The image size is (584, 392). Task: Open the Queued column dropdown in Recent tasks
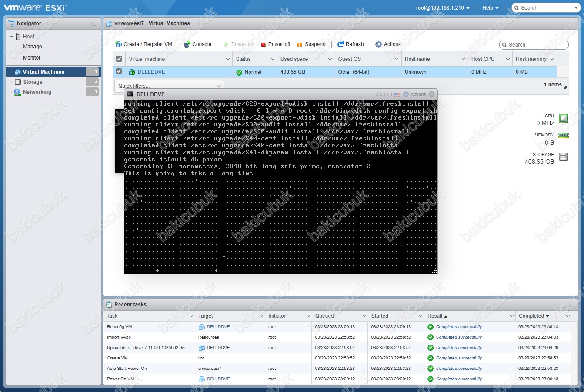[x=364, y=316]
